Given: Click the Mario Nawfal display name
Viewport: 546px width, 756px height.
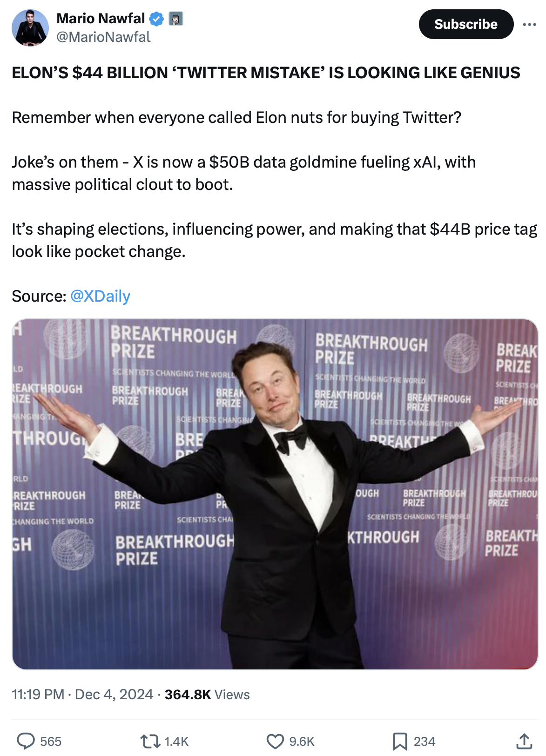Looking at the screenshot, I should pos(101,19).
